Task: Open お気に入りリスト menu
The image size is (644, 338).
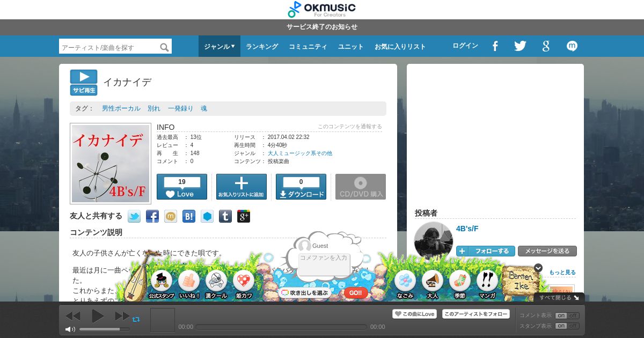Action: tap(400, 47)
